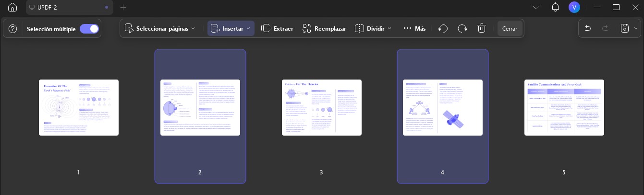Add a new tab with plus icon
The width and height of the screenshot is (644, 195).
coord(123,7)
